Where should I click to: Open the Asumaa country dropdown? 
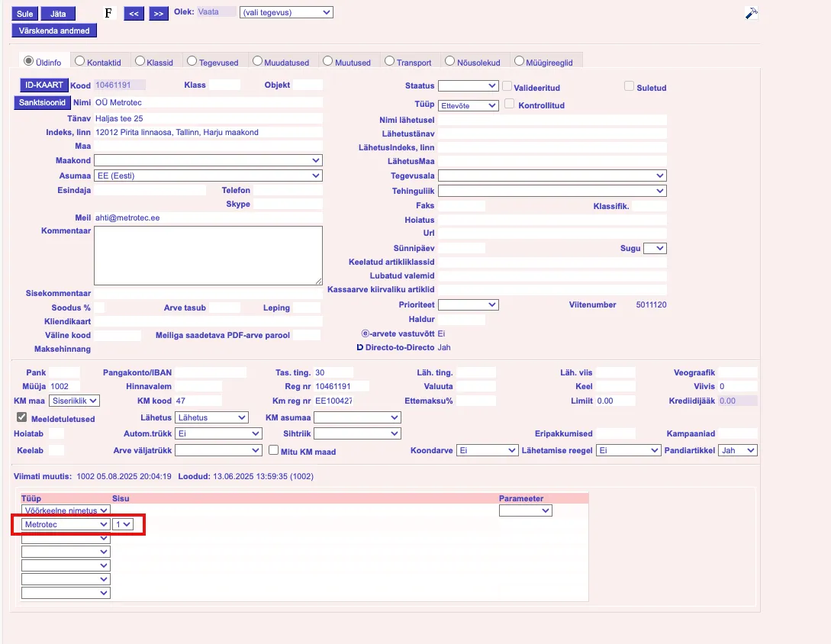tap(208, 175)
